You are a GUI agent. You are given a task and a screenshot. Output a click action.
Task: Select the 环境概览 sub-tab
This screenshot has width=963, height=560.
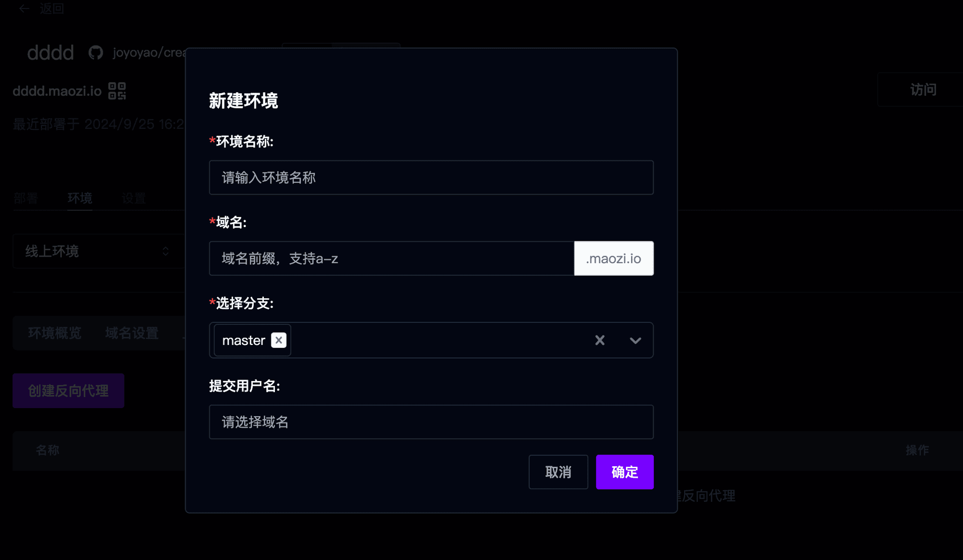click(55, 333)
